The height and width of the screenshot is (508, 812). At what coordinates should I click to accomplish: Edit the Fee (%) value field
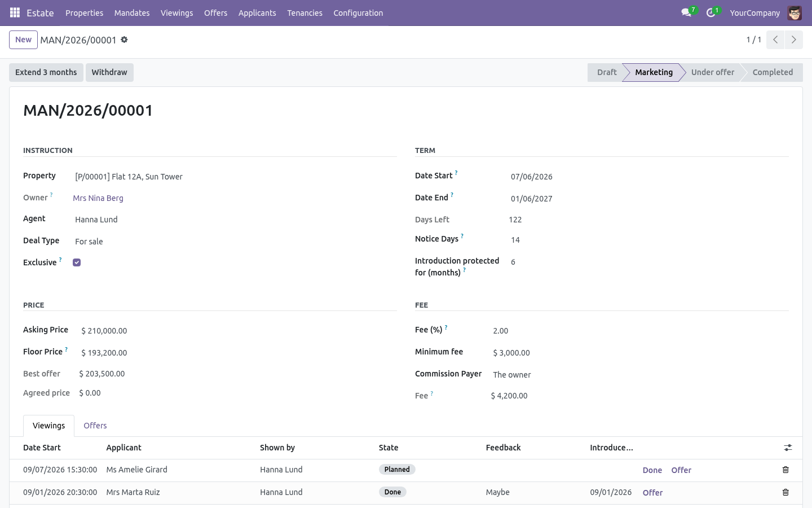coord(639,331)
